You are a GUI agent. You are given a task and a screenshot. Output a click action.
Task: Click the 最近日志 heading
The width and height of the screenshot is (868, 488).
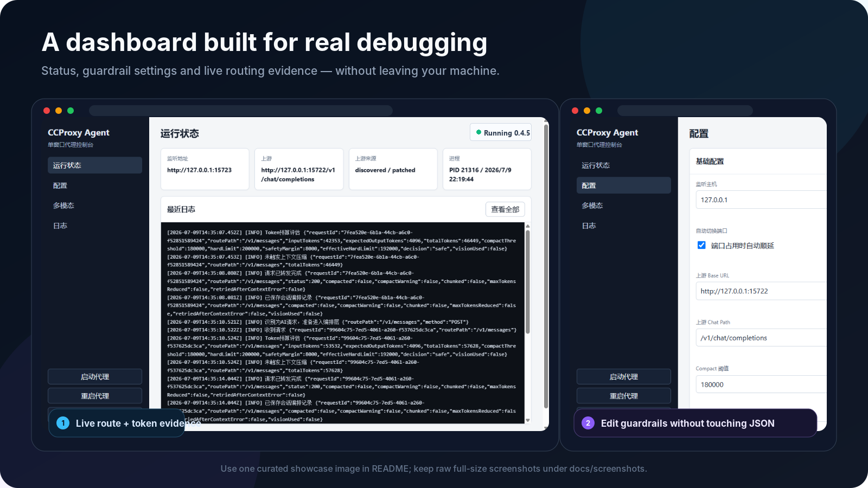181,209
